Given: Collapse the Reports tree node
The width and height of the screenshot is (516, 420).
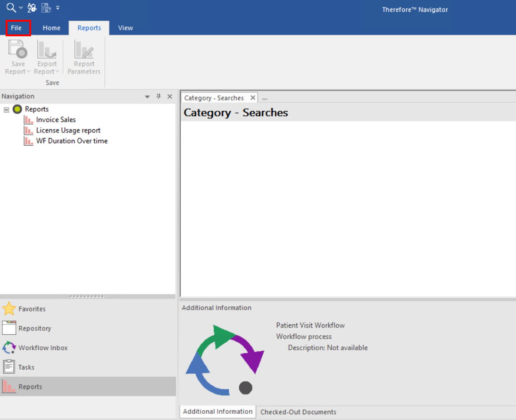Looking at the screenshot, I should tap(6, 109).
